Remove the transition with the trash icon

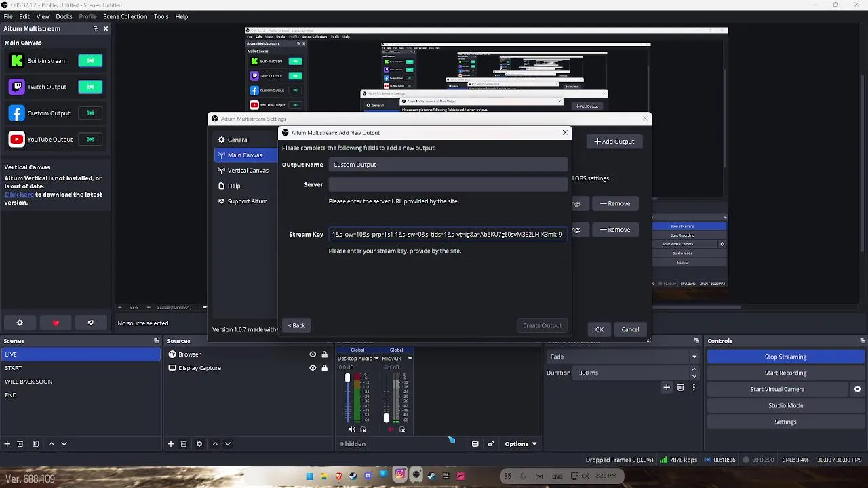[x=681, y=388]
